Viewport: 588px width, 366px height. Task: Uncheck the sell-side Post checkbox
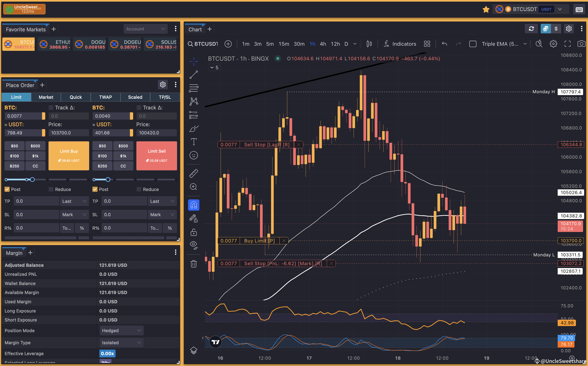(95, 189)
